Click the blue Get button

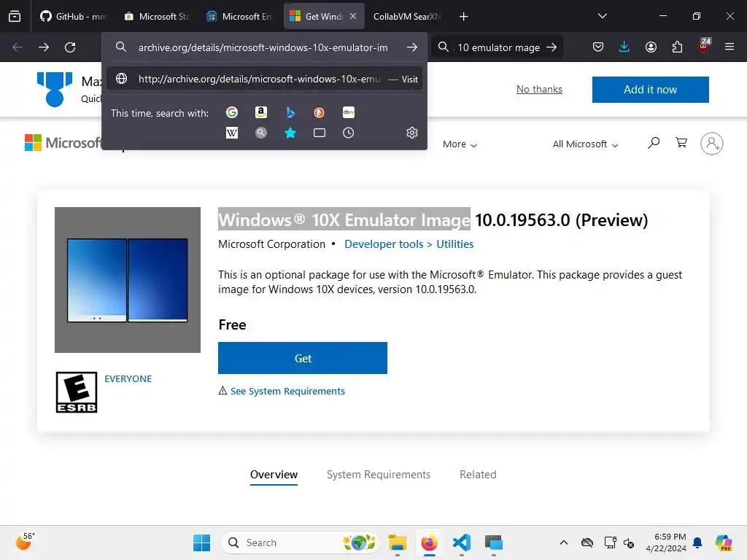pyautogui.click(x=303, y=358)
